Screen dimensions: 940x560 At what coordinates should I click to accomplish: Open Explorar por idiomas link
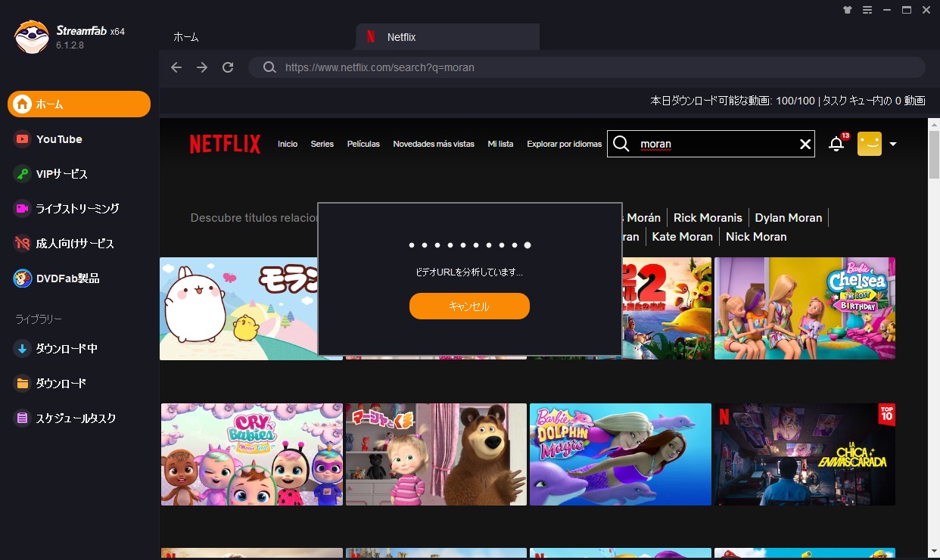pyautogui.click(x=565, y=144)
